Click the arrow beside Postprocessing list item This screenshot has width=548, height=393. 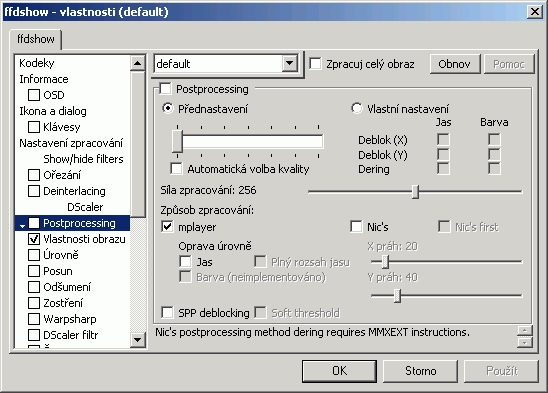point(22,226)
